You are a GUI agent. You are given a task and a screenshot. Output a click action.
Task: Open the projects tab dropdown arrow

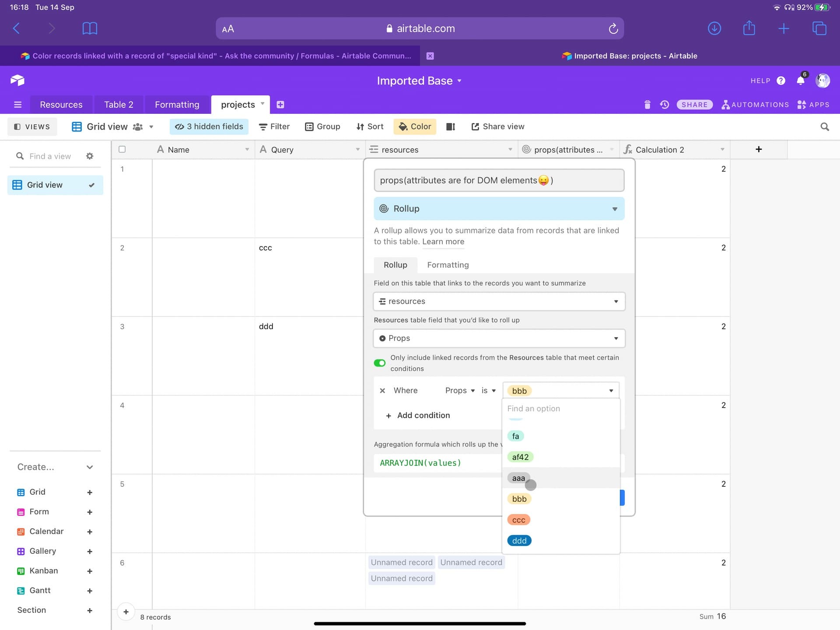[x=262, y=104]
